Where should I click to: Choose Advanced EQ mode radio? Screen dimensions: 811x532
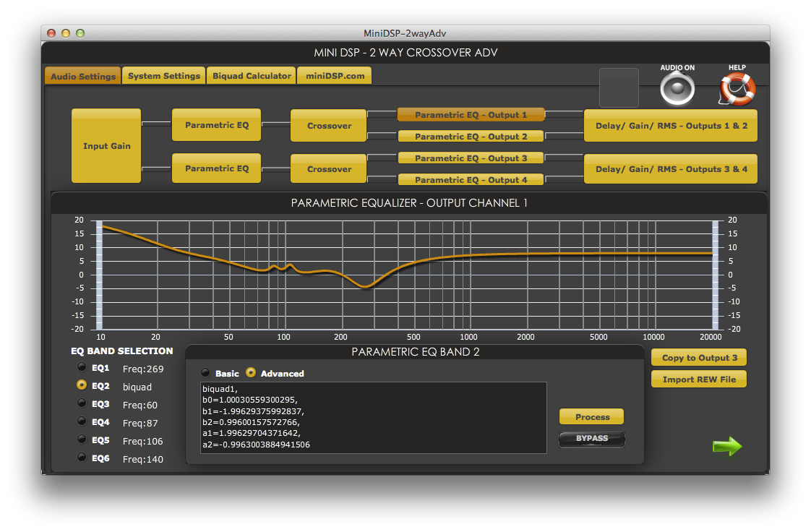click(251, 373)
